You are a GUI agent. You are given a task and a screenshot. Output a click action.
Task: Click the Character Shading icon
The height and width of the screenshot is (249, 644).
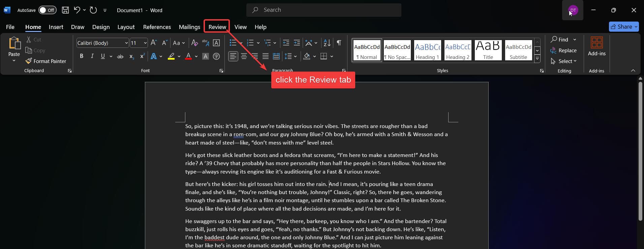pyautogui.click(x=205, y=56)
